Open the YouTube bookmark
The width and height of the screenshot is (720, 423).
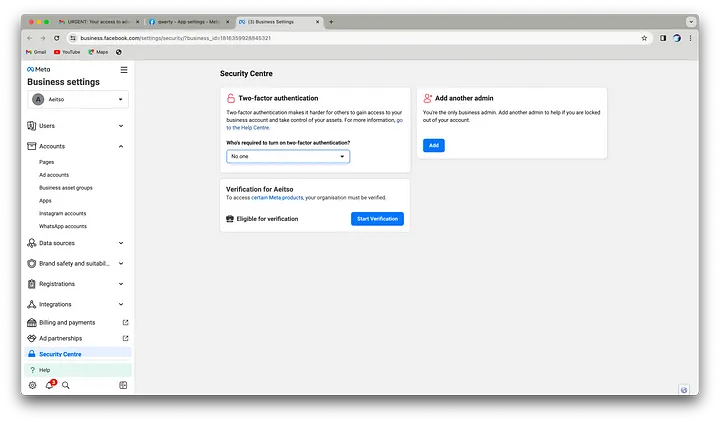[x=67, y=52]
